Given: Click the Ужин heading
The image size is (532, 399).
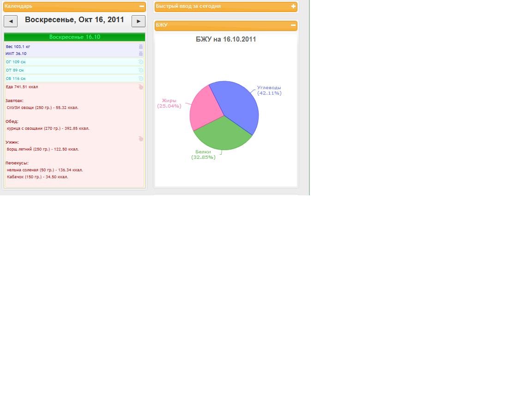Looking at the screenshot, I should tap(12, 142).
